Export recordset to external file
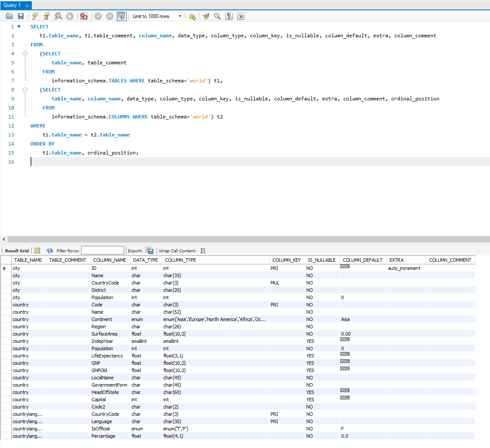Image resolution: width=490 pixels, height=448 pixels. (149, 251)
